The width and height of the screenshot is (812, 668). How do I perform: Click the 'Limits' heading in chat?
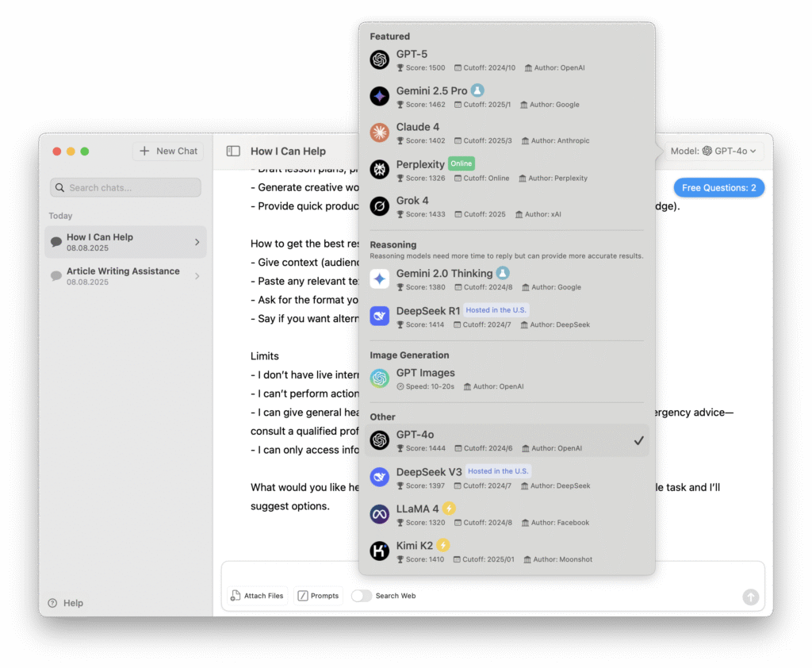tap(265, 356)
